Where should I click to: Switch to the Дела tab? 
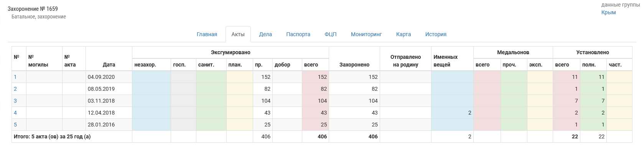pyautogui.click(x=265, y=34)
